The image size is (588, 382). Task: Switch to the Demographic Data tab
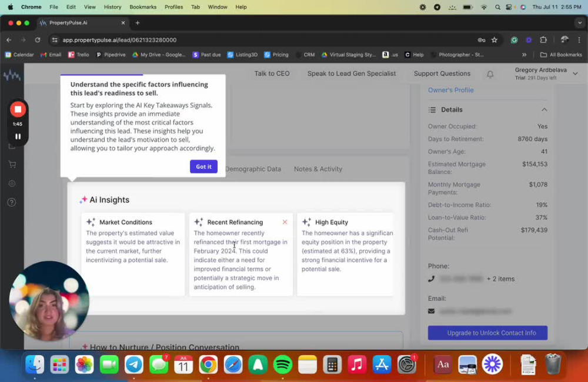point(253,169)
